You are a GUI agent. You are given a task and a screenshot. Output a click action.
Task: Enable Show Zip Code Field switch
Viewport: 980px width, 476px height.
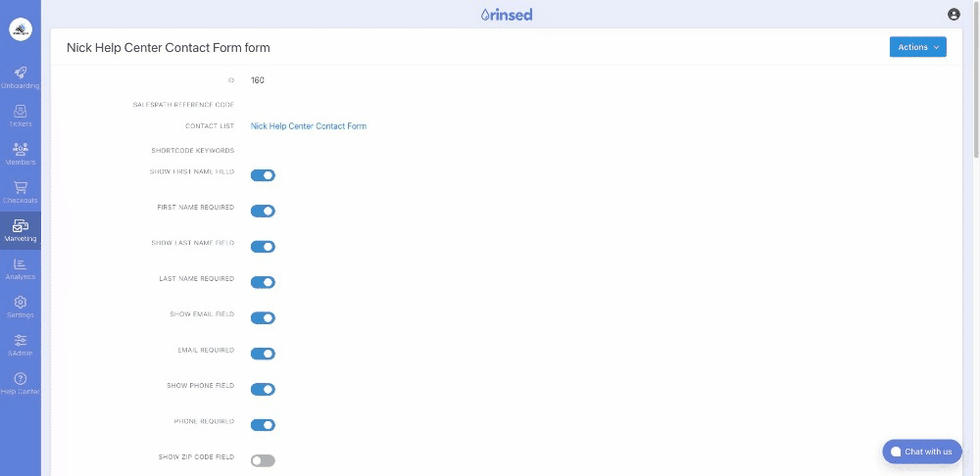coord(263,461)
